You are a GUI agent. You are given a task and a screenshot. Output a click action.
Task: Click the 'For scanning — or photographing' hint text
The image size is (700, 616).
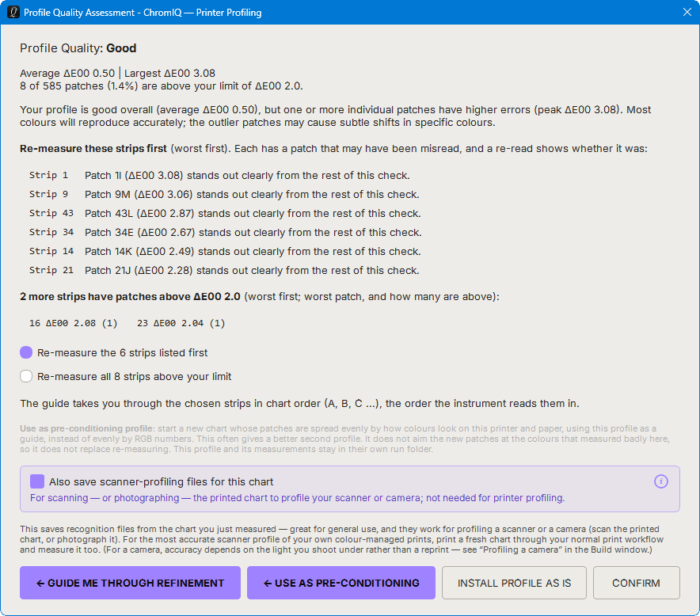297,498
